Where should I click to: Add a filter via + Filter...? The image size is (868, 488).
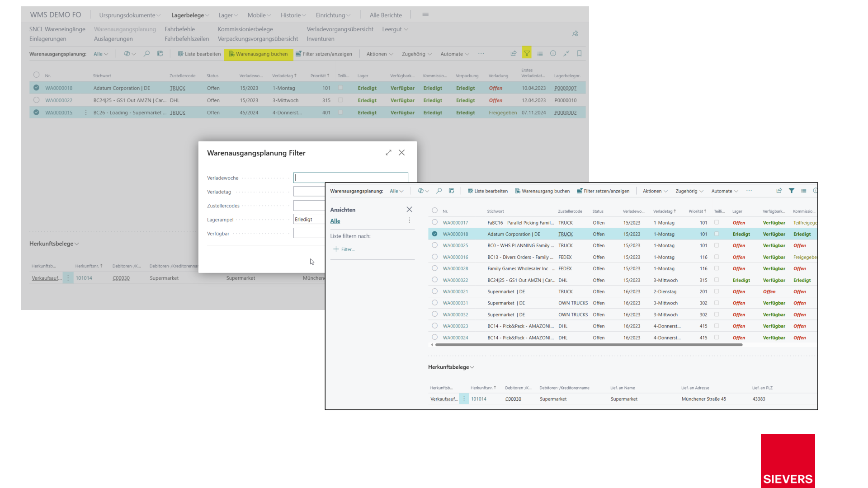(344, 249)
